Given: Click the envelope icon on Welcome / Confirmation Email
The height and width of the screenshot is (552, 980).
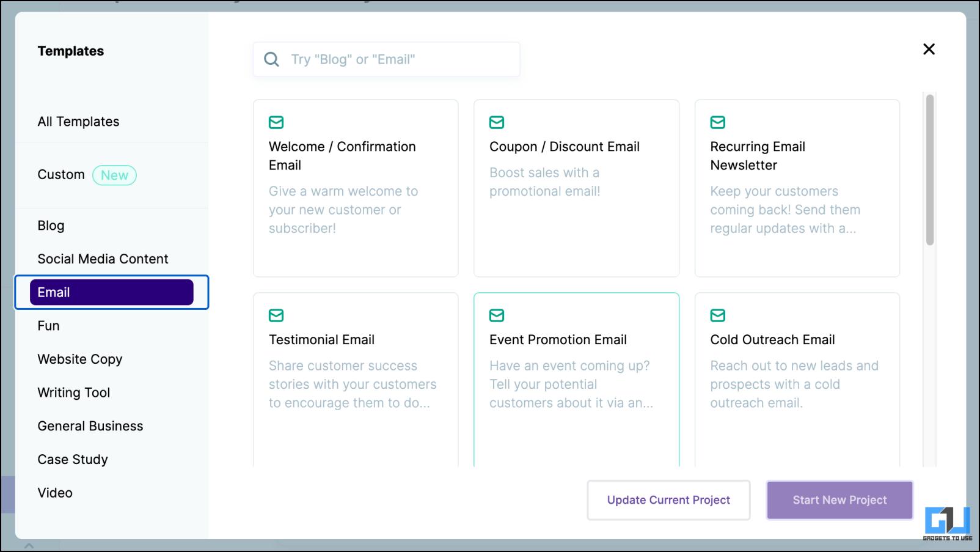Looking at the screenshot, I should 276,122.
